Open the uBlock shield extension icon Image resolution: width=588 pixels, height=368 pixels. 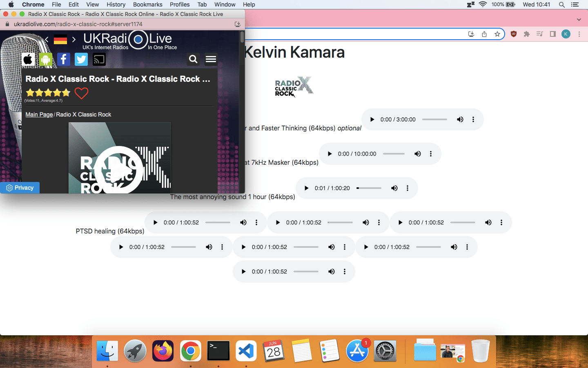(x=514, y=34)
